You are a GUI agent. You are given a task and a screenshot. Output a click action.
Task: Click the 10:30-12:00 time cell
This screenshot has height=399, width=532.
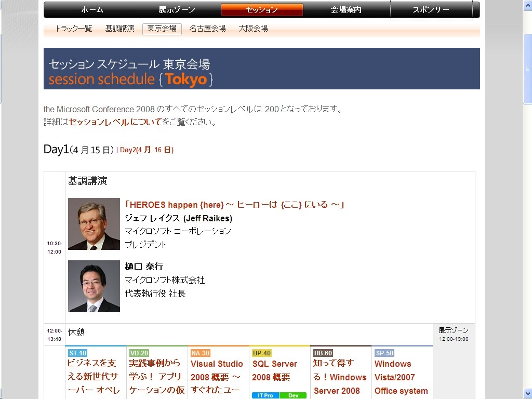54,248
